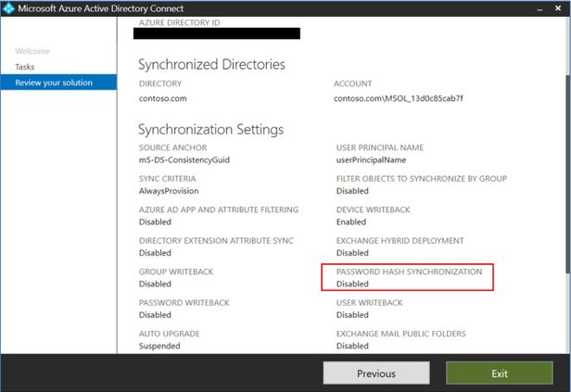
Task: Close the Azure AD Connect window
Action: [x=558, y=8]
